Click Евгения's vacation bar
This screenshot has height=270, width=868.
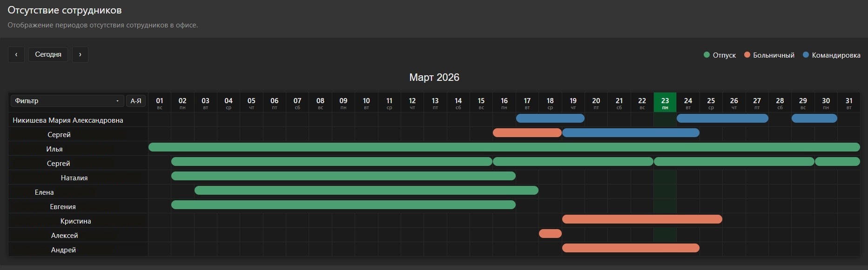[343, 205]
